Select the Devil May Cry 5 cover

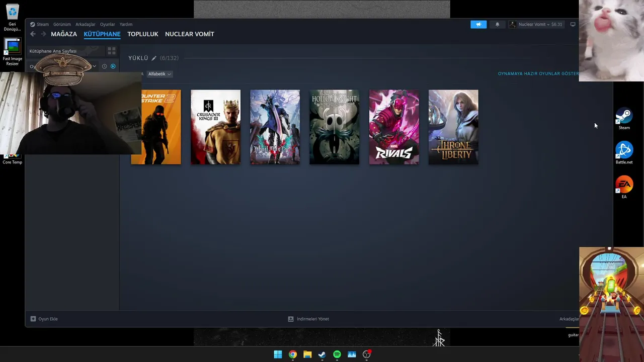pos(275,127)
